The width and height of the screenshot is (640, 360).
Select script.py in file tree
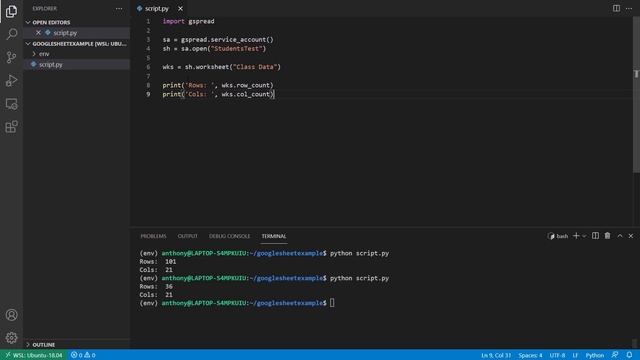51,64
